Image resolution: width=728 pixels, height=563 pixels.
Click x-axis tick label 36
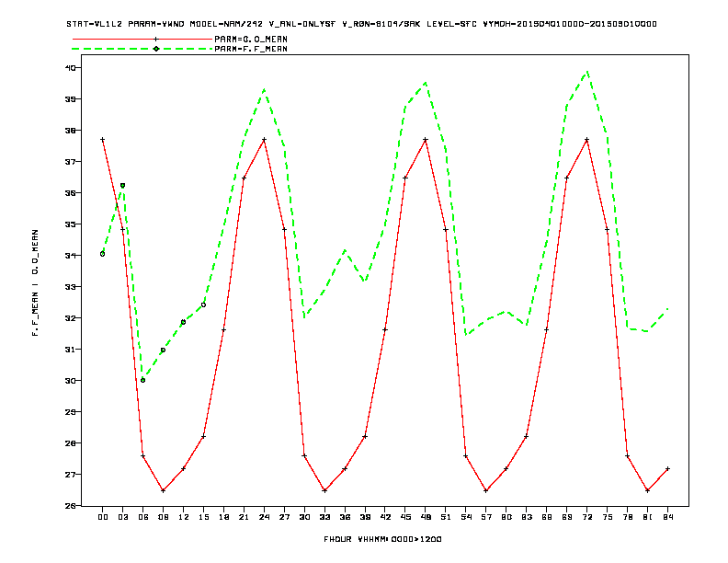345,517
